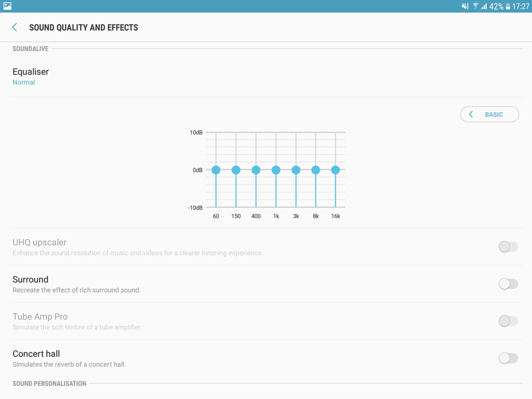The image size is (532, 399).
Task: Switch to the BASIC equaliser view
Action: [490, 114]
